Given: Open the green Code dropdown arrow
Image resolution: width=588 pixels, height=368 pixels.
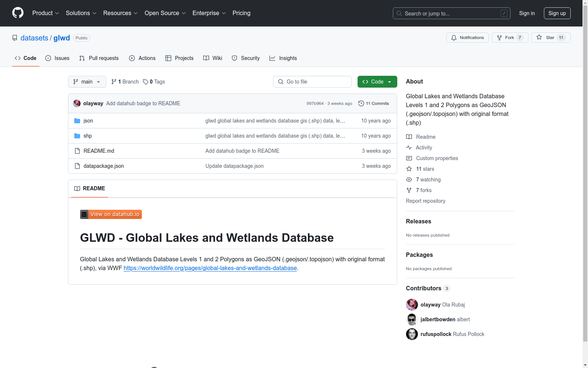Looking at the screenshot, I should click(x=390, y=81).
